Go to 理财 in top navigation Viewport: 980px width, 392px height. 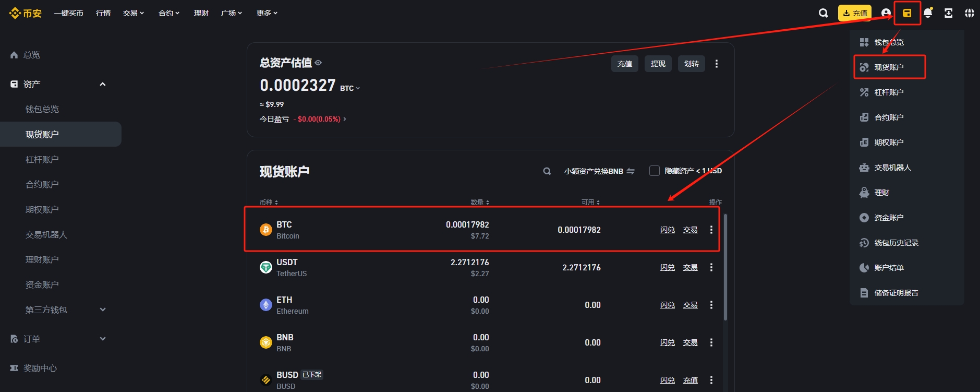click(x=201, y=13)
